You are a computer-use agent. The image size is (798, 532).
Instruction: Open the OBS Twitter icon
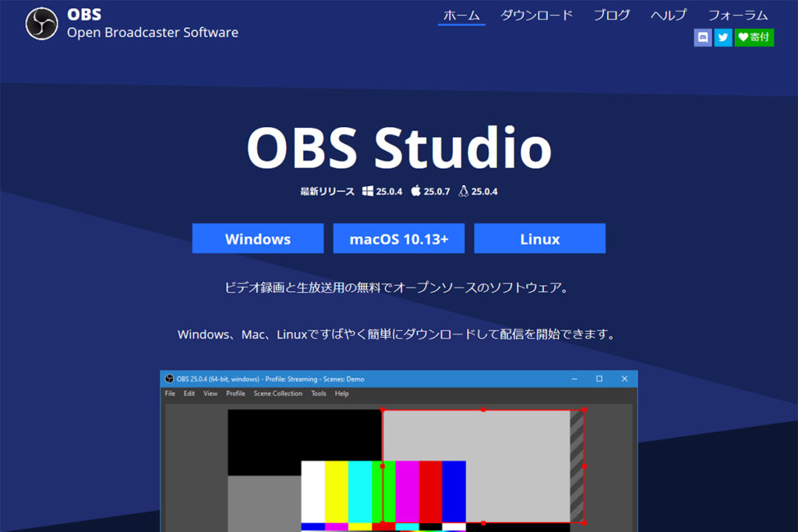pyautogui.click(x=723, y=37)
